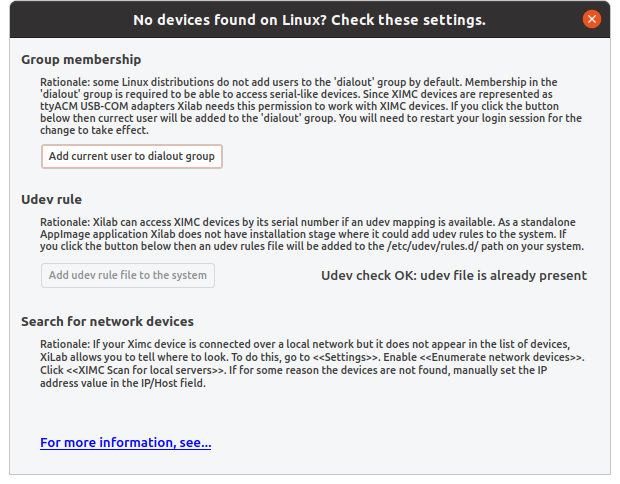Click the Udev check OK status message

coord(454,275)
